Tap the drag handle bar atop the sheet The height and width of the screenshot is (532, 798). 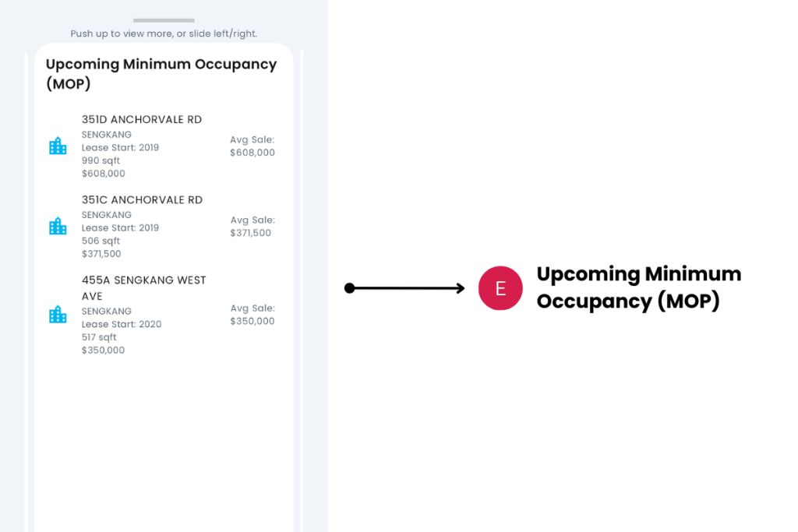coord(164,20)
